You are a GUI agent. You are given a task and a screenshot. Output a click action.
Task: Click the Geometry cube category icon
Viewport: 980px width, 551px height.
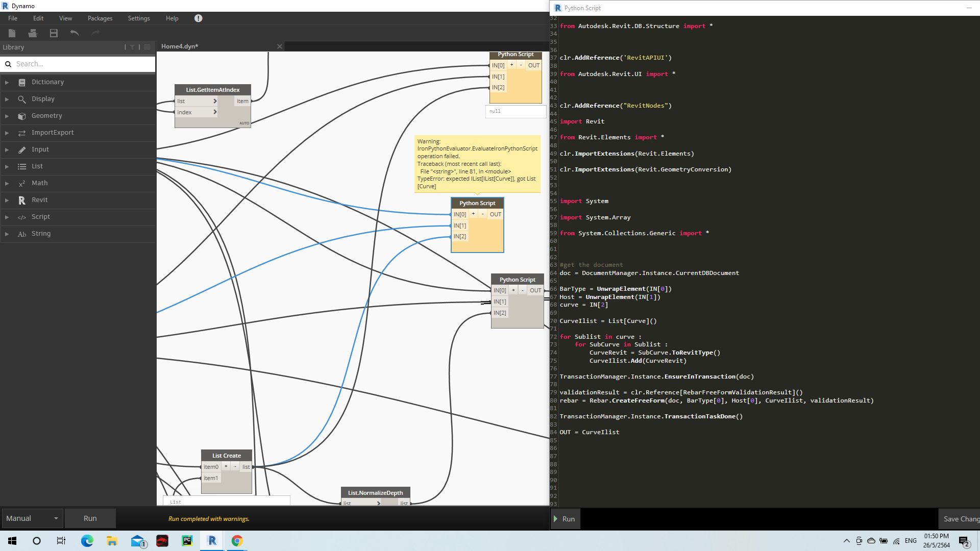tap(22, 116)
